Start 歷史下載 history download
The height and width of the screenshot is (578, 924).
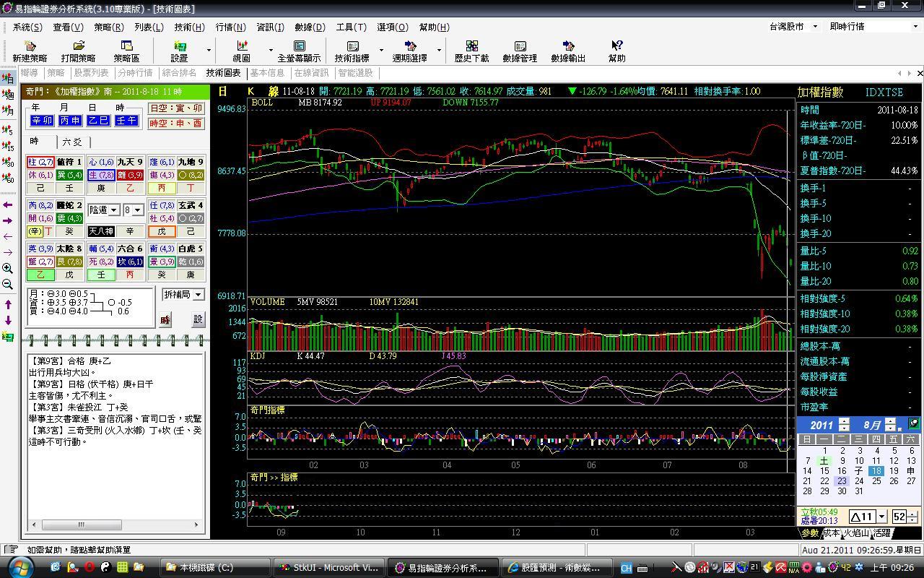[x=471, y=51]
